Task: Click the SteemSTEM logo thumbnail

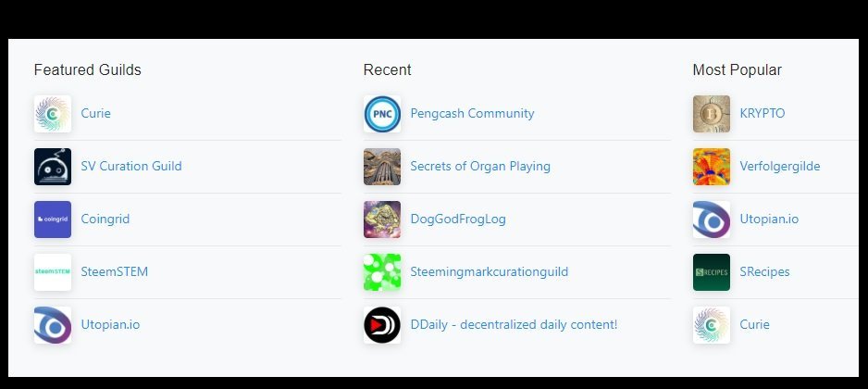Action: pyautogui.click(x=53, y=272)
